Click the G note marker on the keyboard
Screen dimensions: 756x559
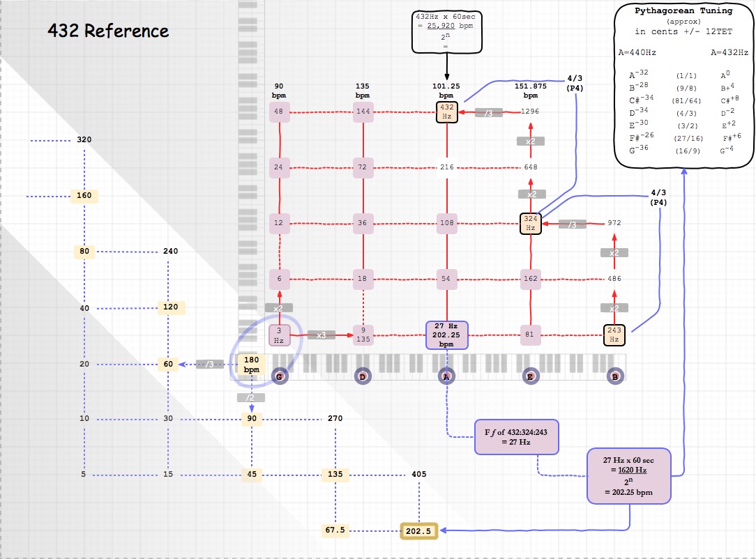point(280,376)
